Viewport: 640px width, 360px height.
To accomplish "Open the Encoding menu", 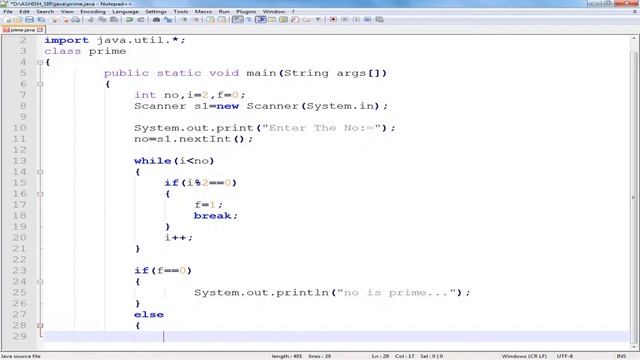I will coord(93,11).
